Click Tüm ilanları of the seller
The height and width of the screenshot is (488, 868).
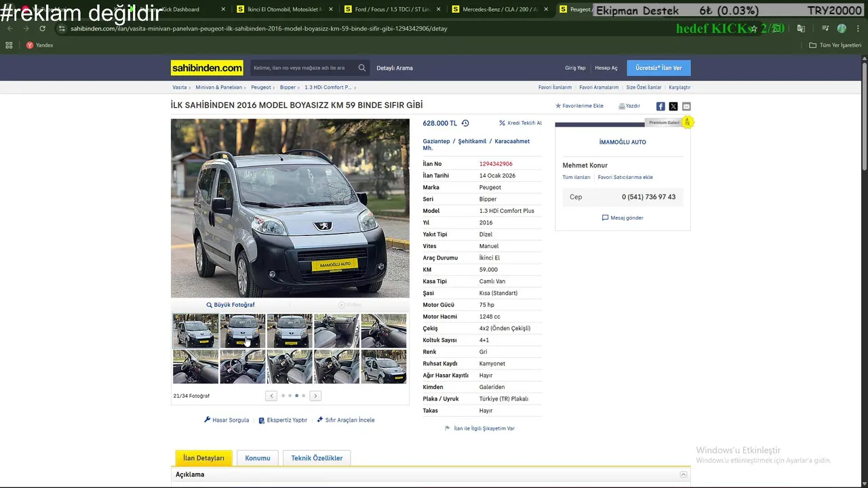(576, 177)
